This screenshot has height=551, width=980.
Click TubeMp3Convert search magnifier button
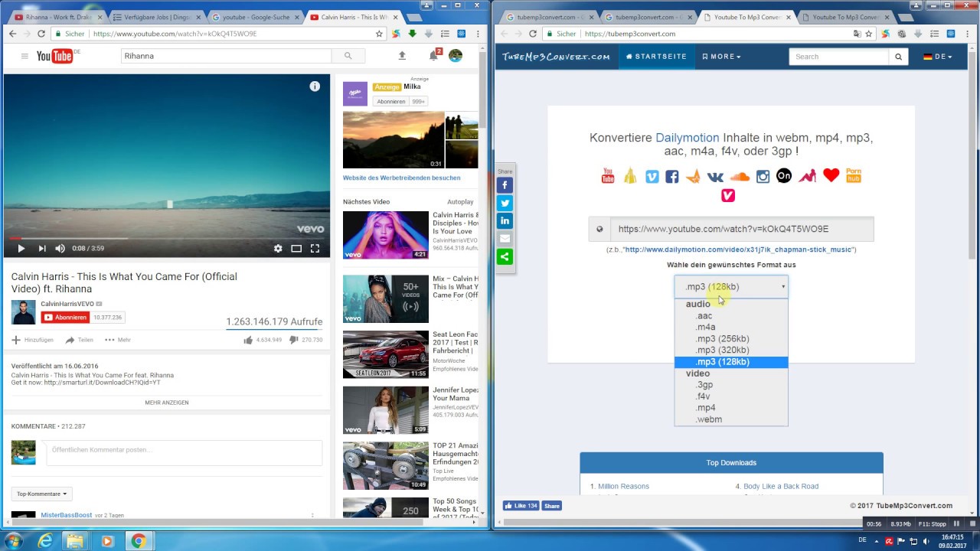(x=899, y=57)
